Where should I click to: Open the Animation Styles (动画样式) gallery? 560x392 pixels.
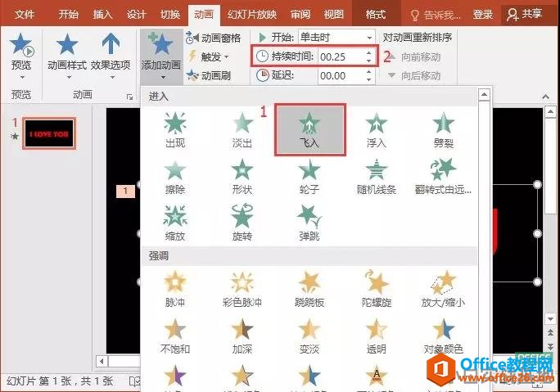pyautogui.click(x=67, y=54)
